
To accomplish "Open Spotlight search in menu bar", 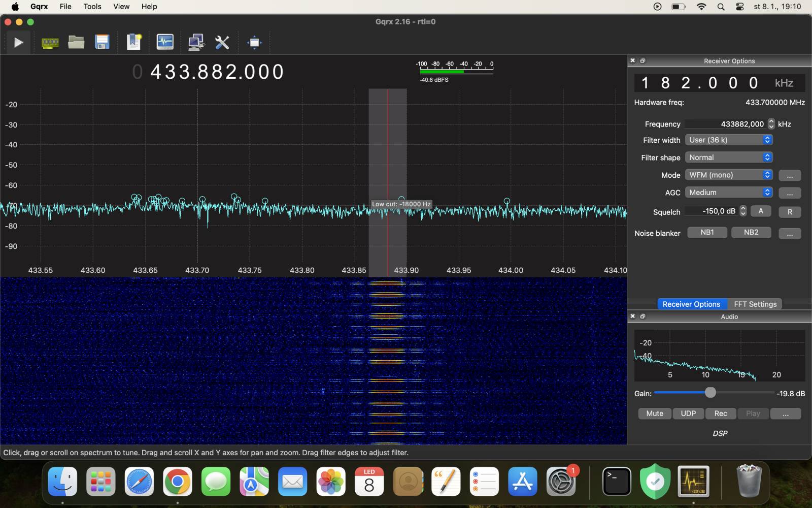I will 721,7.
